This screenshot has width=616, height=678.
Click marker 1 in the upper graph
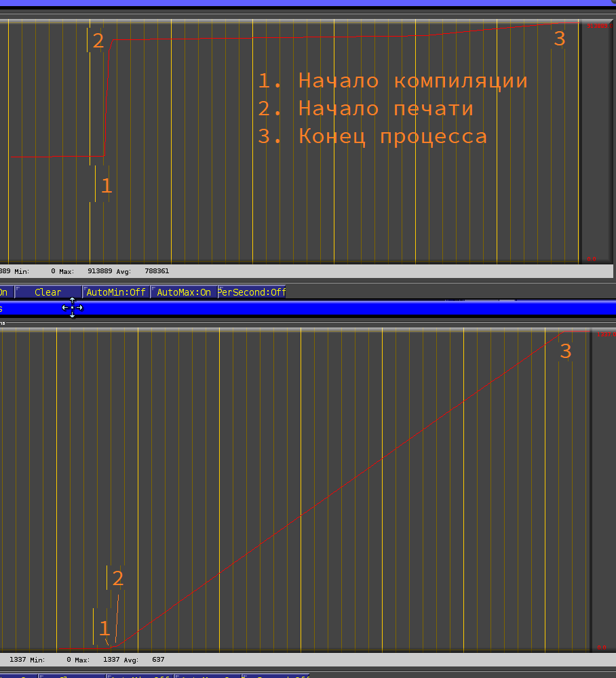pos(106,186)
